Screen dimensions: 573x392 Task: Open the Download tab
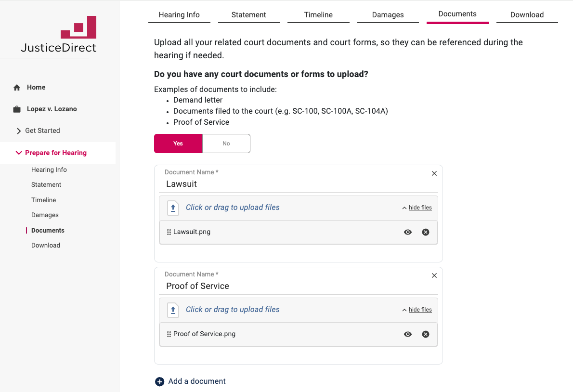point(527,15)
